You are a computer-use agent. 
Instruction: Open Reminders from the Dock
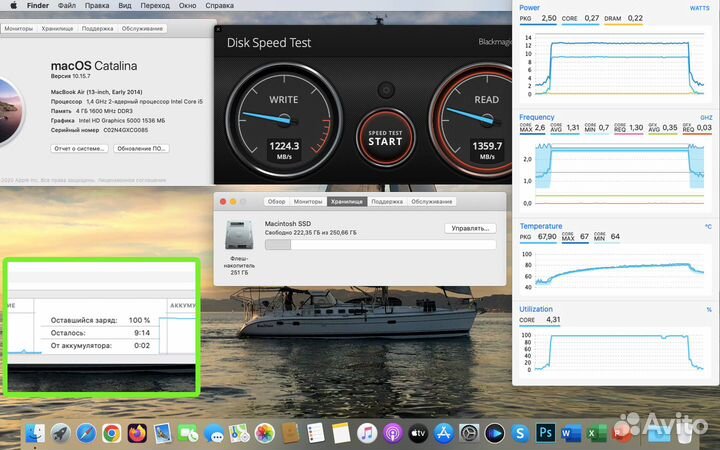click(315, 433)
